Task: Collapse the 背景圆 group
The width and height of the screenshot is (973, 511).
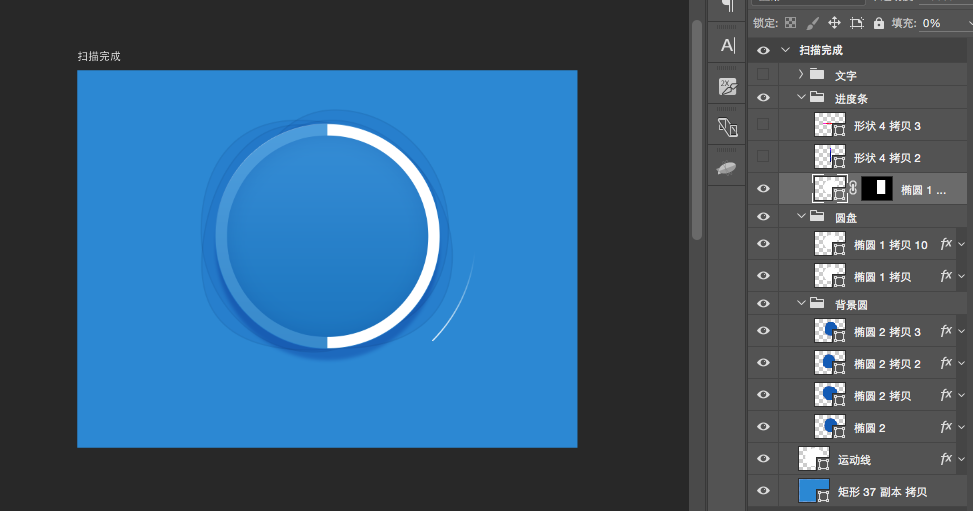Action: 801,303
